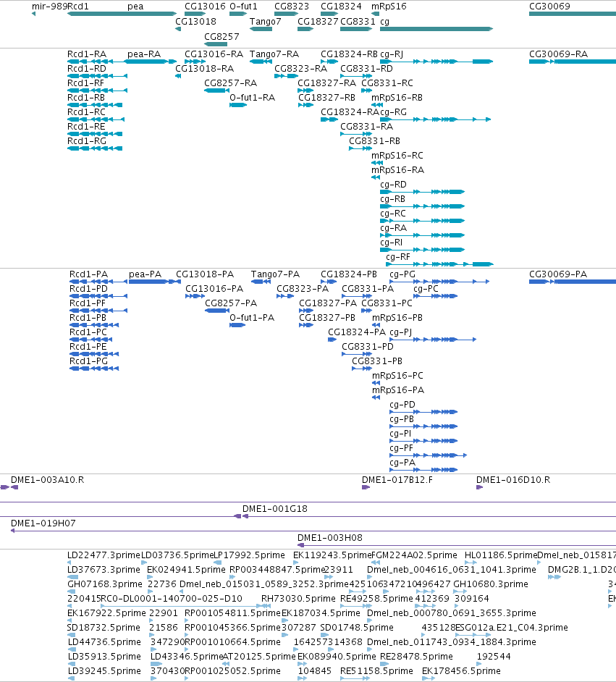Click transcript mRpS16-RB
Image resolution: width=616 pixels, height=682 pixels.
[397, 98]
